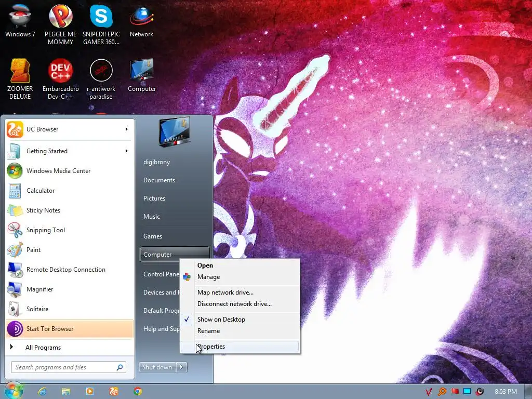Select the ZOOMER DELUXE desktop icon
This screenshot has width=532, height=399.
20,79
